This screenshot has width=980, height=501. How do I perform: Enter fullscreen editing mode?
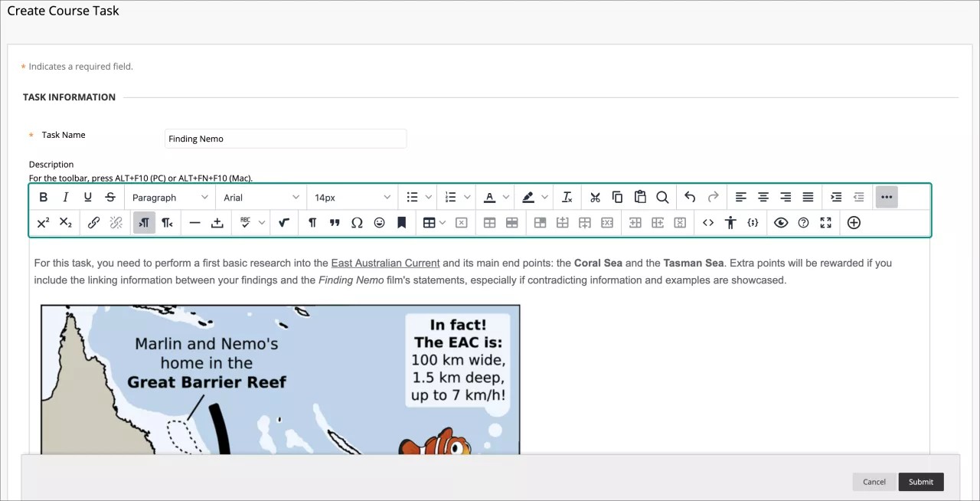[x=825, y=222]
